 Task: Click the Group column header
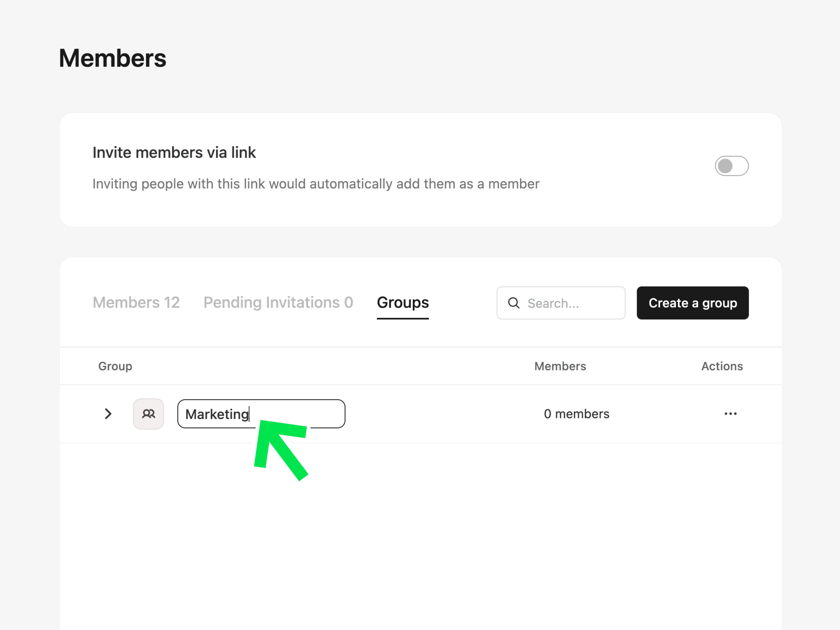click(115, 366)
